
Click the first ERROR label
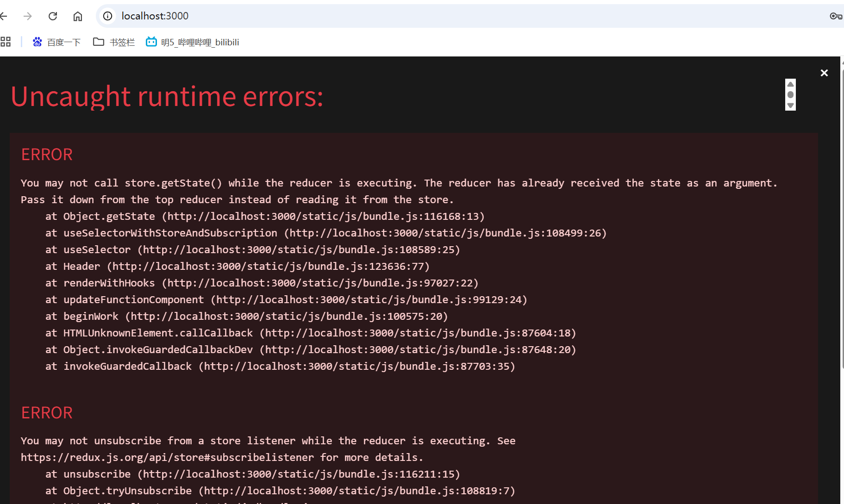[x=47, y=155]
